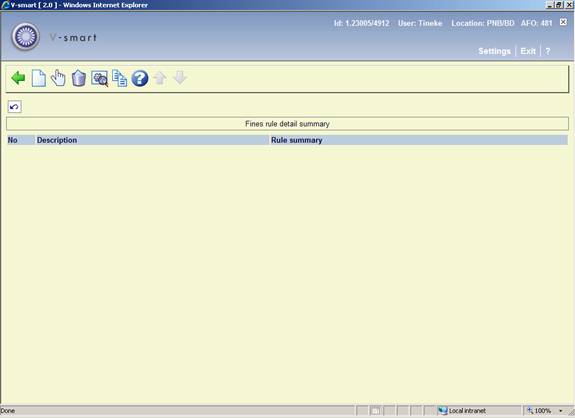Screen dimensions: 575x418
Task: Click the V-smart round logo
Action: [x=25, y=36]
